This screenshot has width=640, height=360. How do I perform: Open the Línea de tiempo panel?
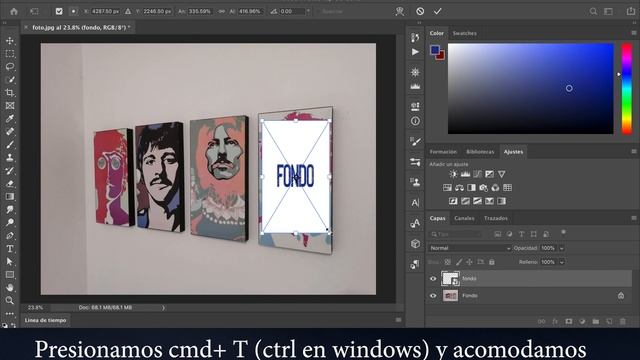[45, 320]
